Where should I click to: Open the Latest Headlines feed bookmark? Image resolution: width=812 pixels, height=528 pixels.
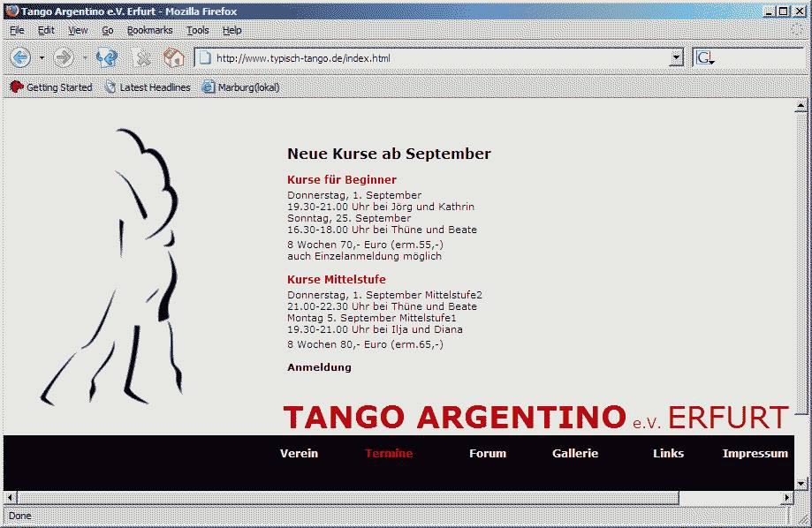click(x=148, y=87)
